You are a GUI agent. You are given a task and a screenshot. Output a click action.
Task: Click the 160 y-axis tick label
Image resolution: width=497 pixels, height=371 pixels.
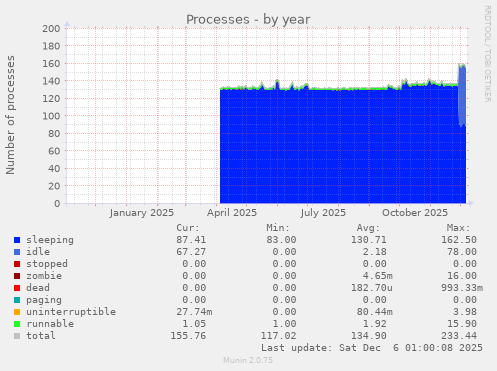click(51, 64)
